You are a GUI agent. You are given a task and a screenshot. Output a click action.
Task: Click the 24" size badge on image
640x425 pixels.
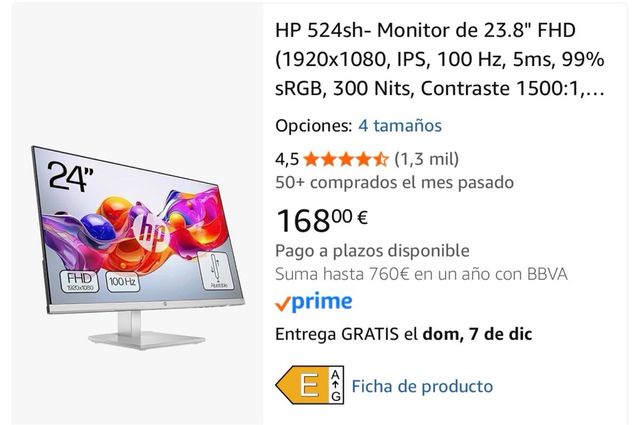70,176
